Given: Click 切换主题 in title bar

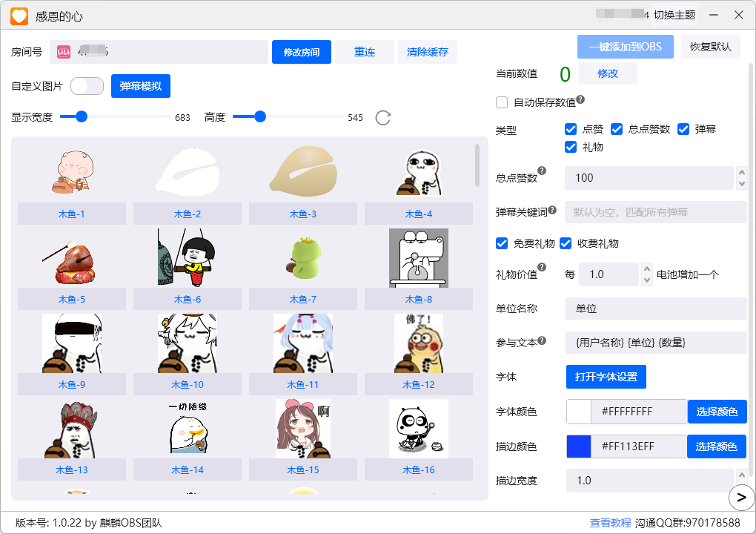Looking at the screenshot, I should 674,16.
